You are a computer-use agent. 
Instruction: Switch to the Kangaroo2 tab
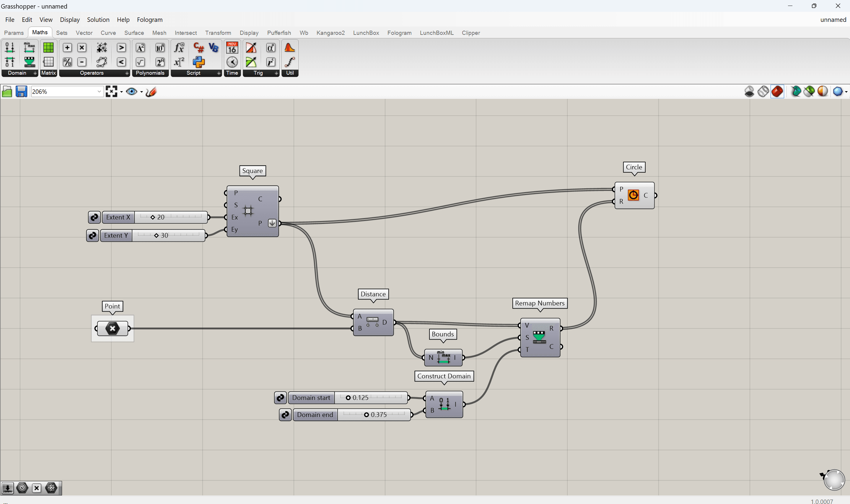coord(330,33)
